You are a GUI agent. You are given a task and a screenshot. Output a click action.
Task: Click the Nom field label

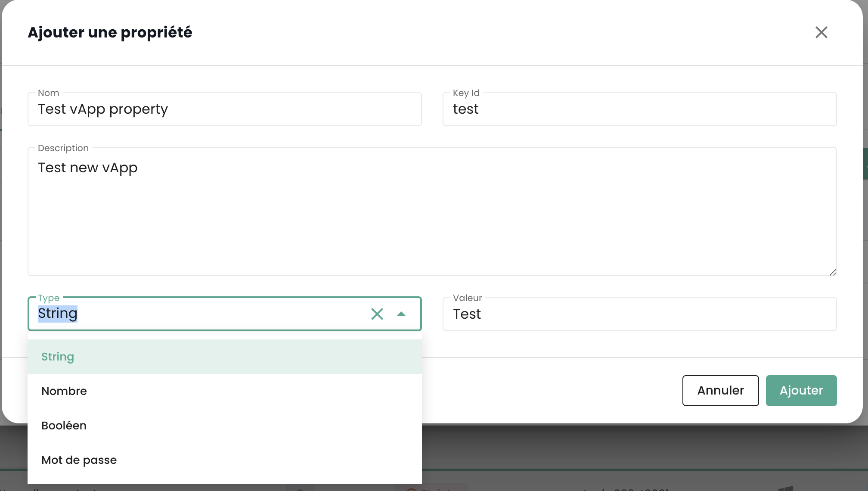pos(48,93)
